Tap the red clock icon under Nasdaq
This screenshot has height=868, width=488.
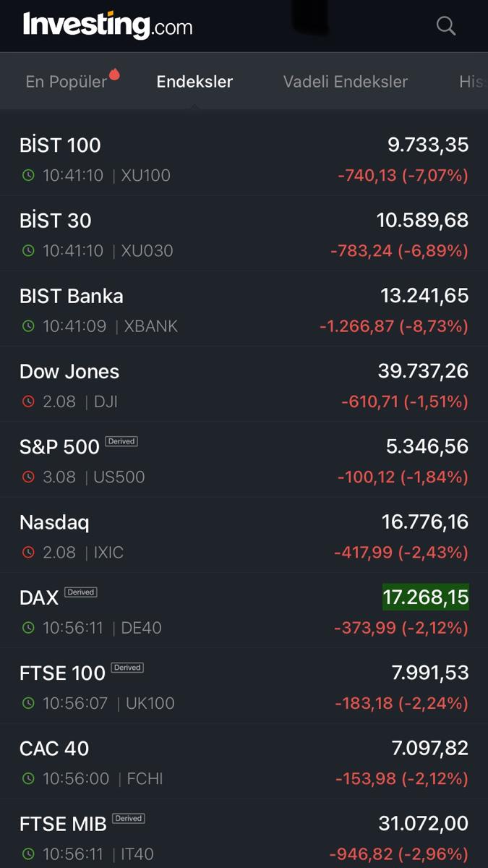[x=28, y=553]
